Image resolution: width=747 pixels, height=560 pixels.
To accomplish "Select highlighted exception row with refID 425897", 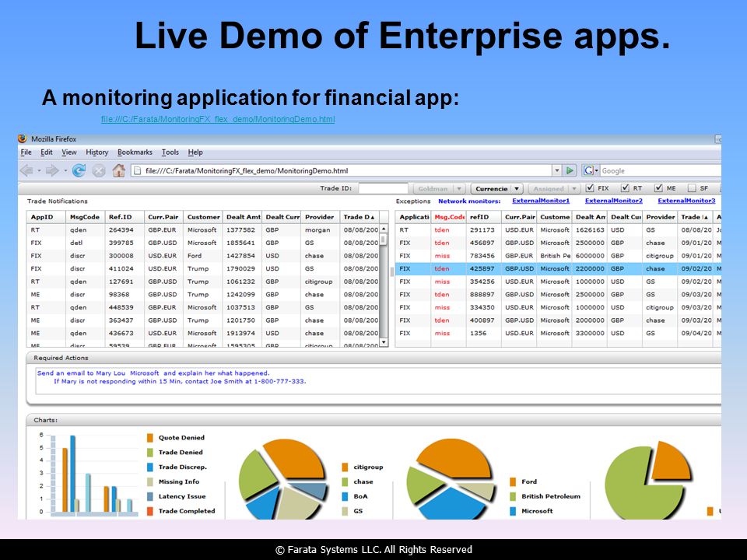I will (558, 268).
